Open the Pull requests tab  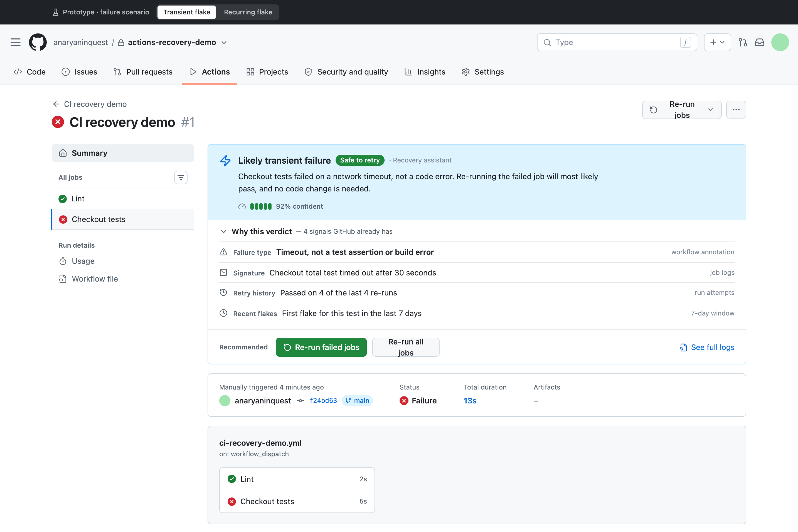point(143,72)
